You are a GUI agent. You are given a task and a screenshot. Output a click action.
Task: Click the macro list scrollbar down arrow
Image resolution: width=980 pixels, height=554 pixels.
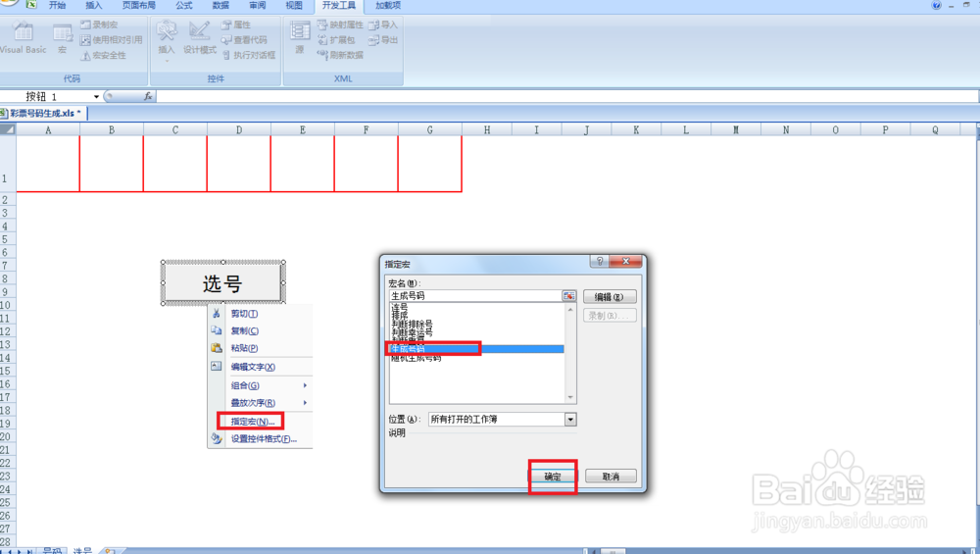pos(570,398)
